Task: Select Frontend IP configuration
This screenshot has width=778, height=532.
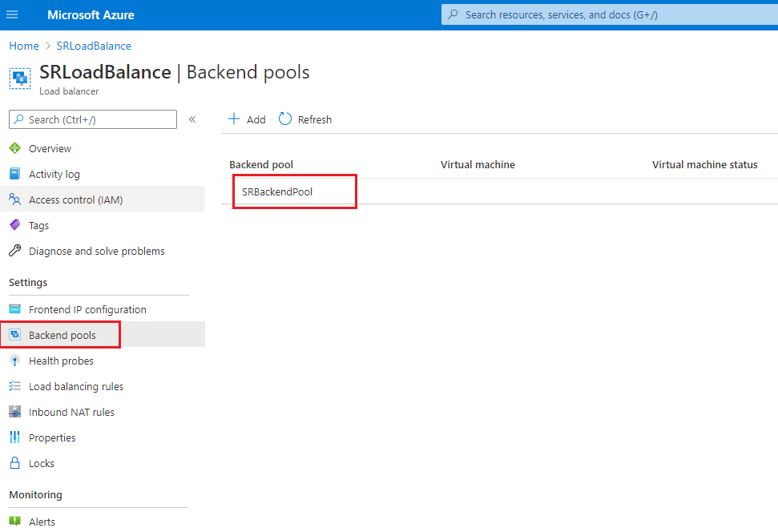Action: tap(87, 309)
